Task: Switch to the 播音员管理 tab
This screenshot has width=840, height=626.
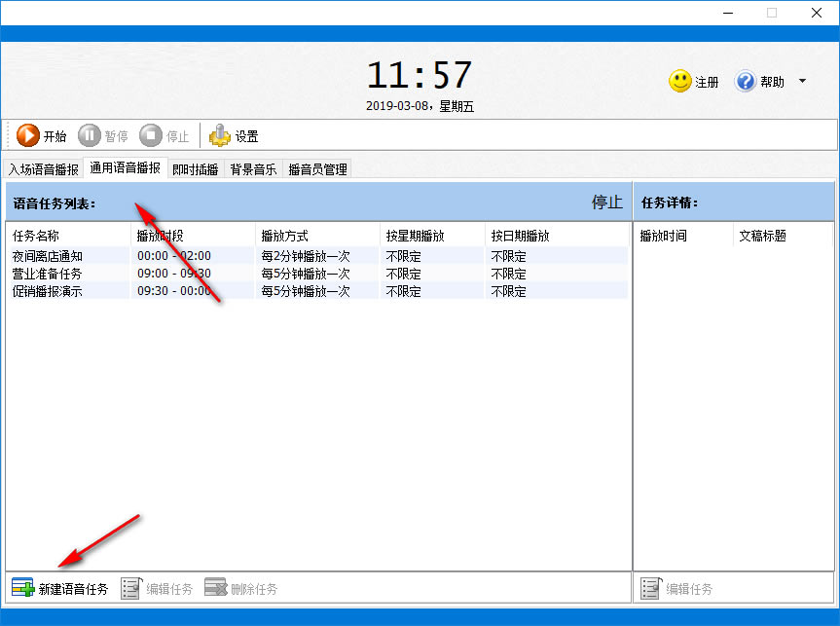Action: 317,169
